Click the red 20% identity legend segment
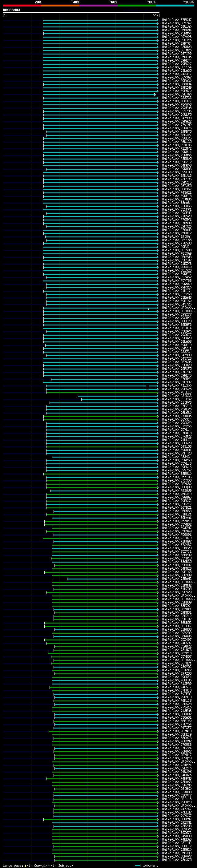This screenshot has height=868, width=197. coord(22,6)
